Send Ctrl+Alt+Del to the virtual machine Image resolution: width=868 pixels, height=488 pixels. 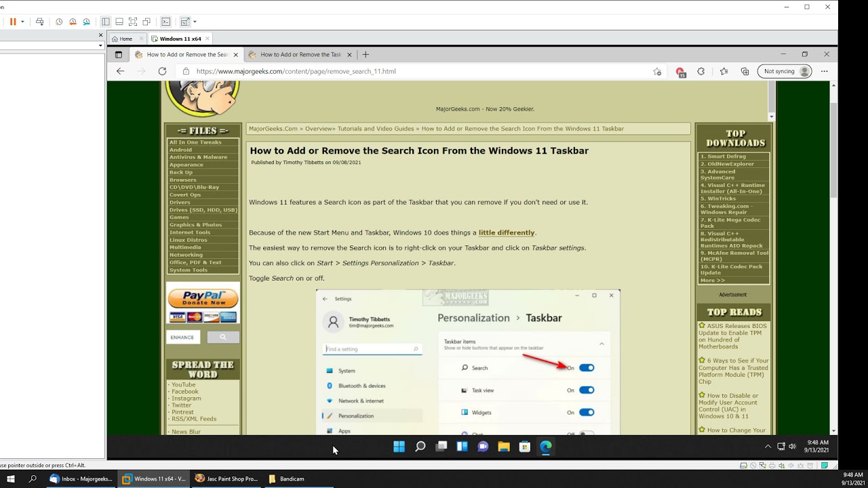39,22
